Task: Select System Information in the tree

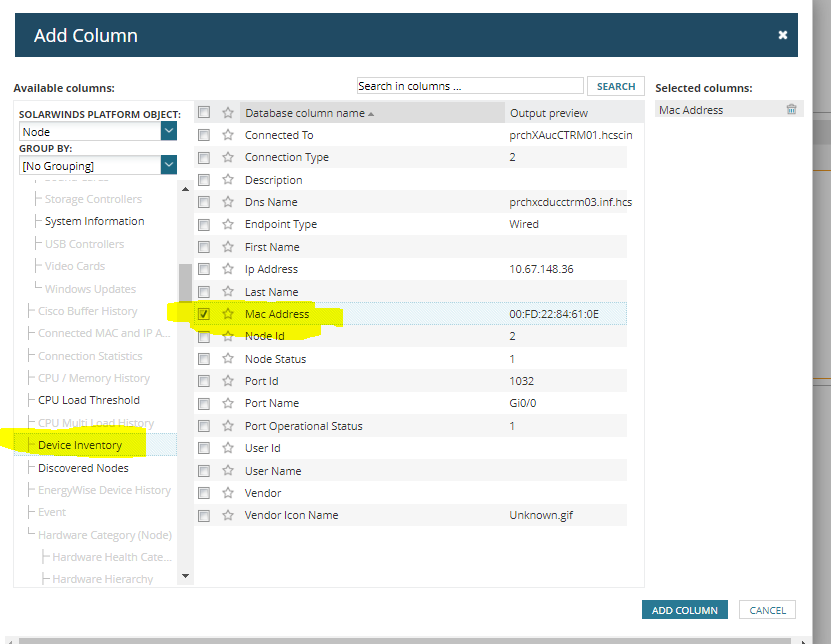Action: [x=94, y=221]
